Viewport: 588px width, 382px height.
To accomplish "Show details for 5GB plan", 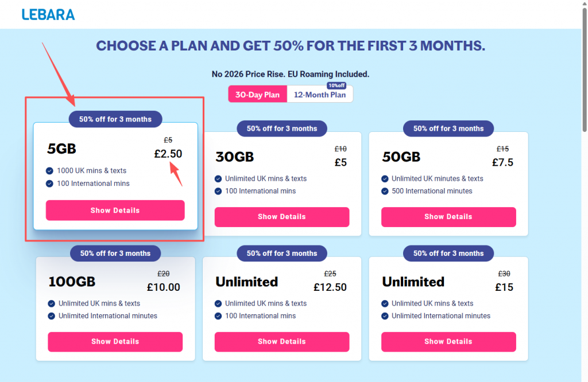I will (x=115, y=210).
